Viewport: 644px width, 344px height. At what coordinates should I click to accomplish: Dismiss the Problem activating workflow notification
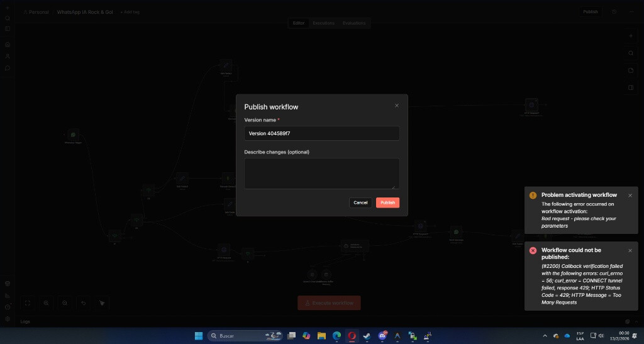click(630, 196)
